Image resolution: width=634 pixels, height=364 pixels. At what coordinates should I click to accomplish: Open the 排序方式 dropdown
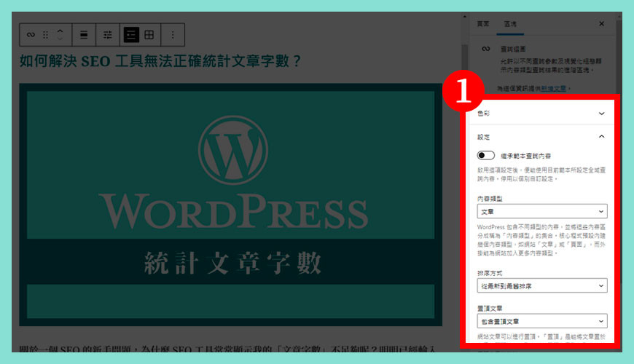click(x=542, y=286)
